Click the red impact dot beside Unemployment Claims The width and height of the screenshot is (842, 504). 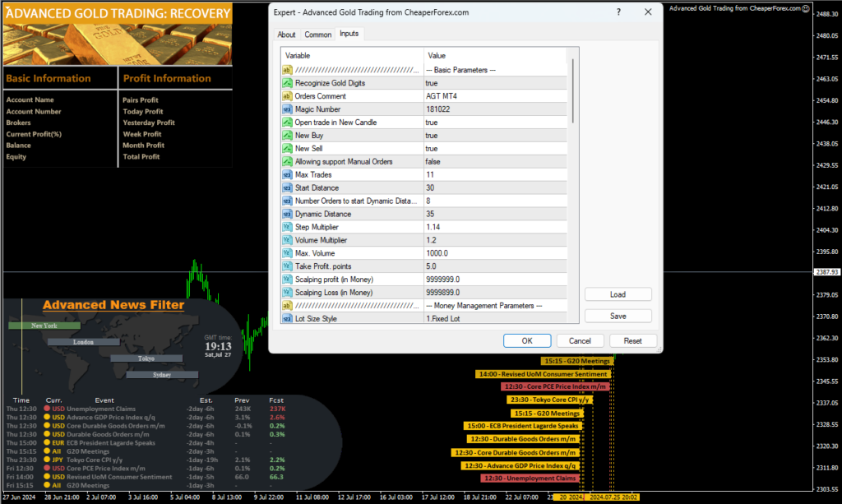pos(47,408)
